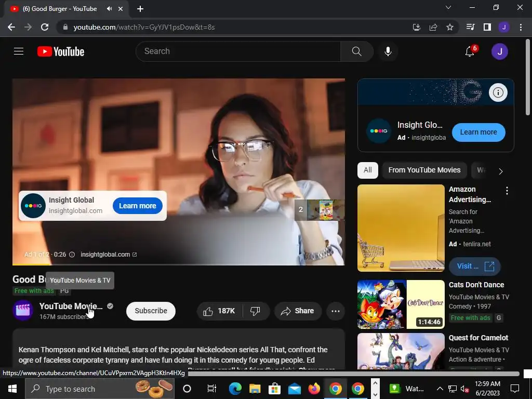Open Chrome tab search chevron

(448, 7)
